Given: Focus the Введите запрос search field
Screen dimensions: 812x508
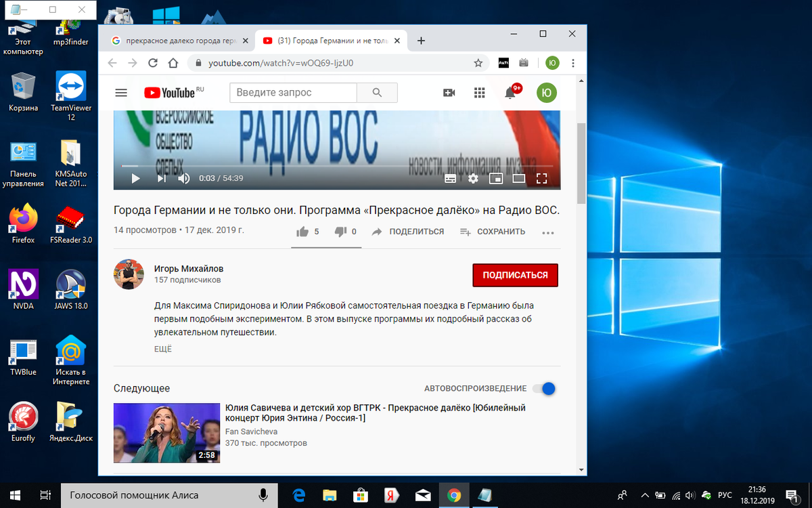Looking at the screenshot, I should click(x=293, y=93).
